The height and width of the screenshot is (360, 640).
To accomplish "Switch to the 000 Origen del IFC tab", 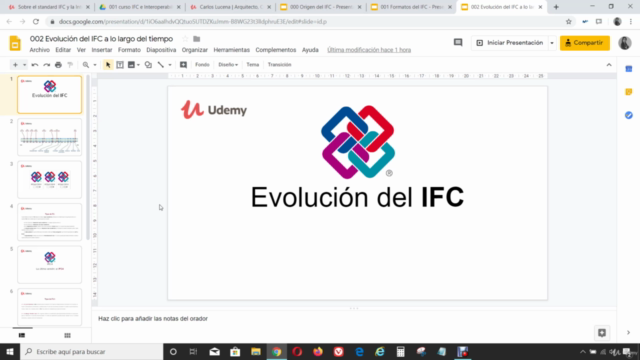I will point(321,7).
